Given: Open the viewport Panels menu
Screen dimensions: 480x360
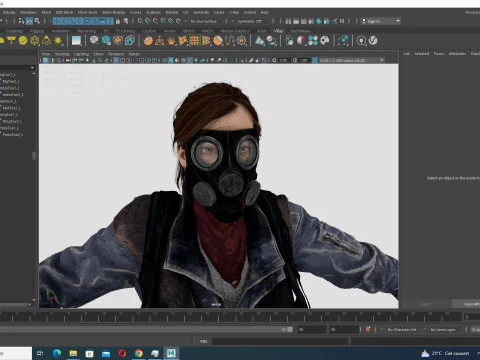Looking at the screenshot, I should 134,54.
